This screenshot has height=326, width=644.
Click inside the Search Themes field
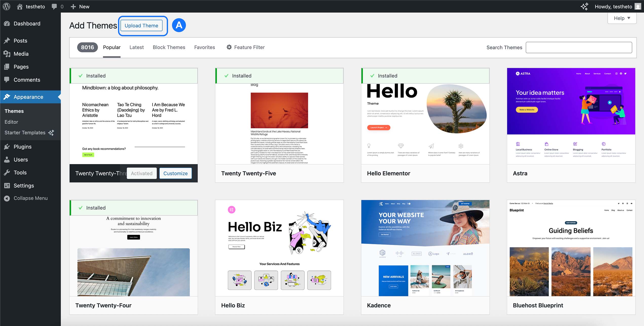tap(579, 47)
